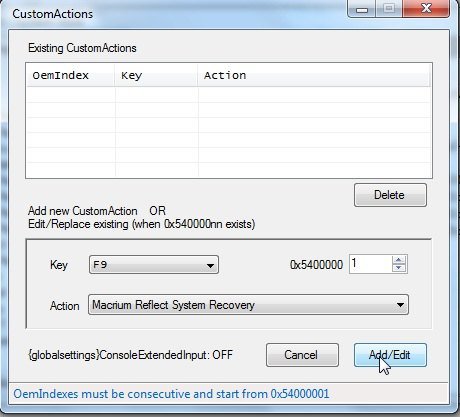Sort by the OemIndex column header
The width and height of the screenshot is (460, 417).
(x=70, y=76)
